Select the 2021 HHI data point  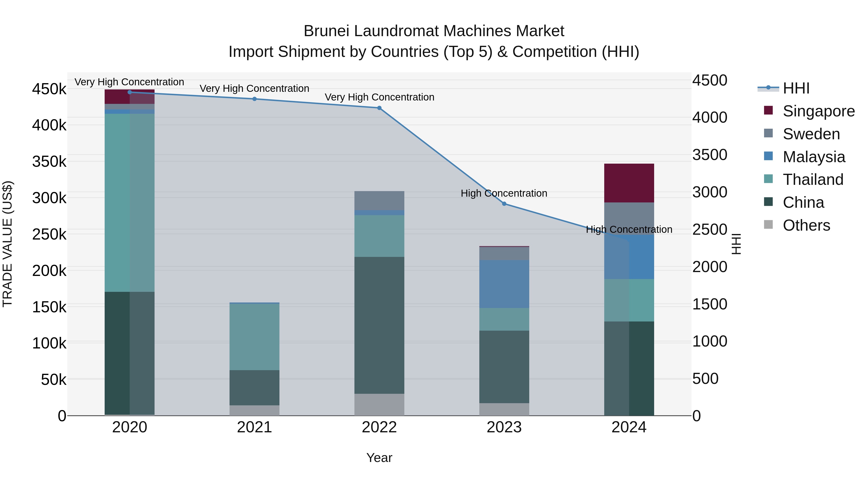(254, 99)
